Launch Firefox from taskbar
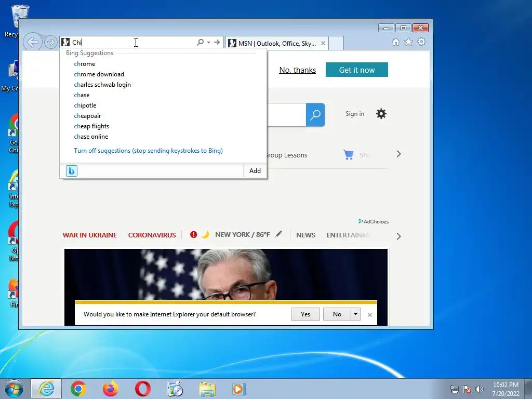The width and height of the screenshot is (532, 399). pos(111,389)
